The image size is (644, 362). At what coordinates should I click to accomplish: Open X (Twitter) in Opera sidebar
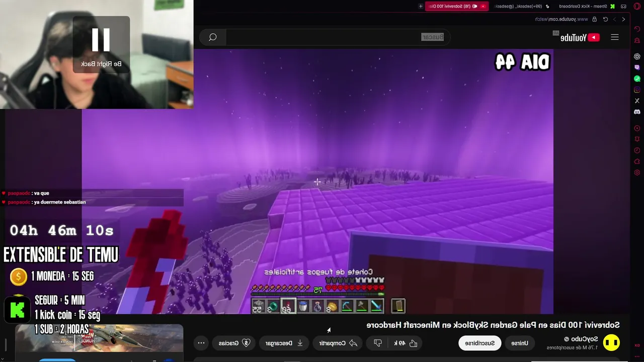[637, 101]
